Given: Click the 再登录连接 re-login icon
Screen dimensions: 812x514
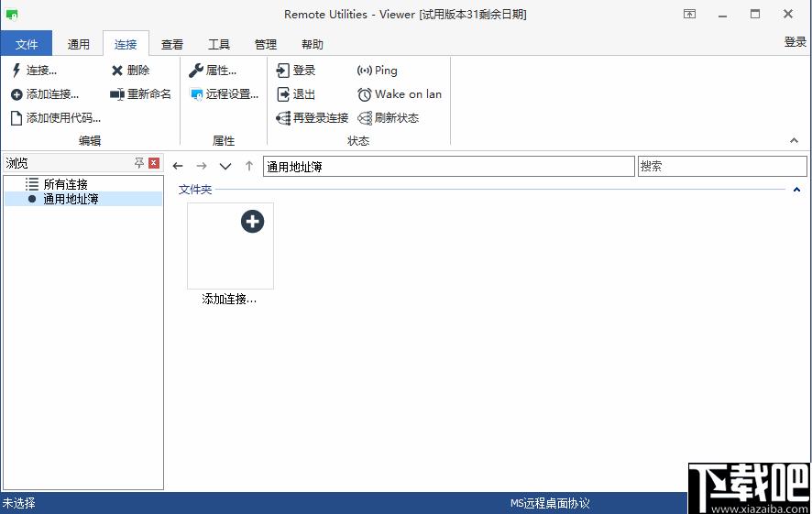Looking at the screenshot, I should [283, 118].
